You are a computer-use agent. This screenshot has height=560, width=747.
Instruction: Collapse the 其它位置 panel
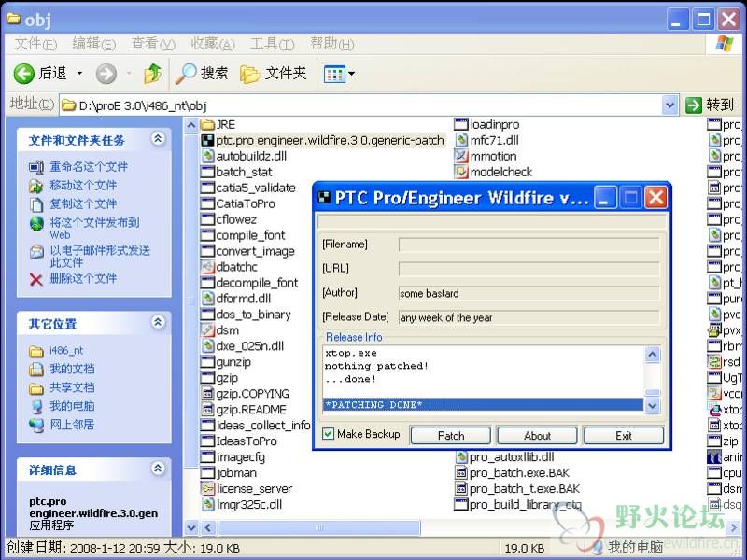[158, 322]
